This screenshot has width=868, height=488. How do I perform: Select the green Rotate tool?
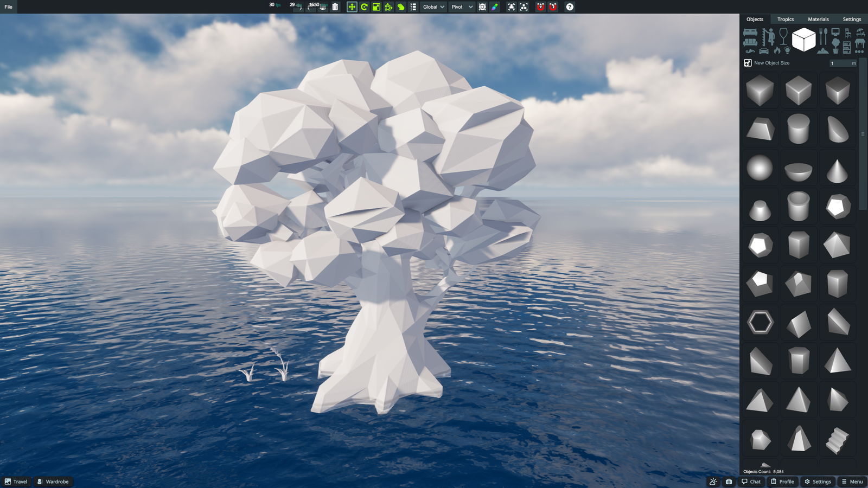[x=364, y=7]
